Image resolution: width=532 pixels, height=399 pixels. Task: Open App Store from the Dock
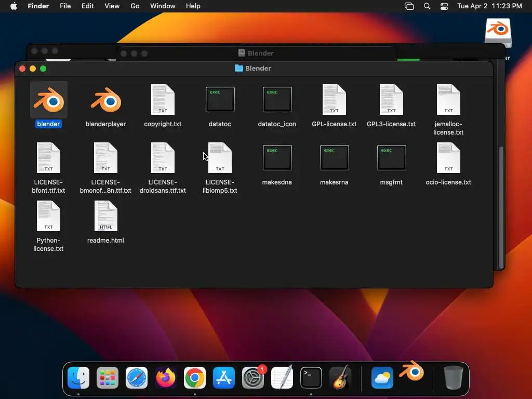[224, 377]
